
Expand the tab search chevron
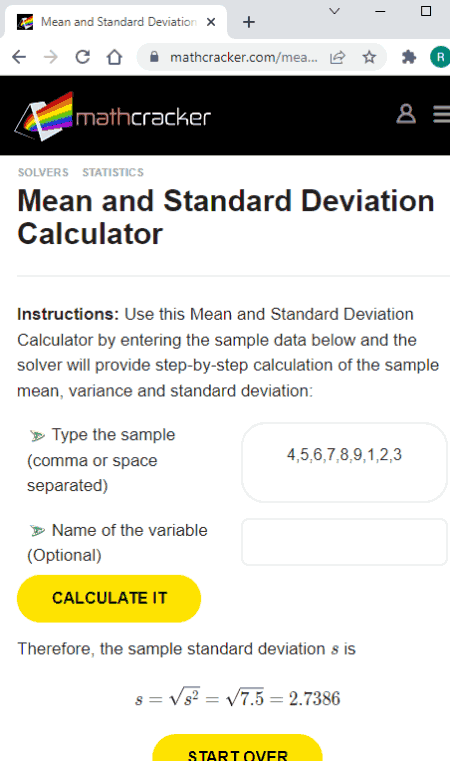pos(334,11)
